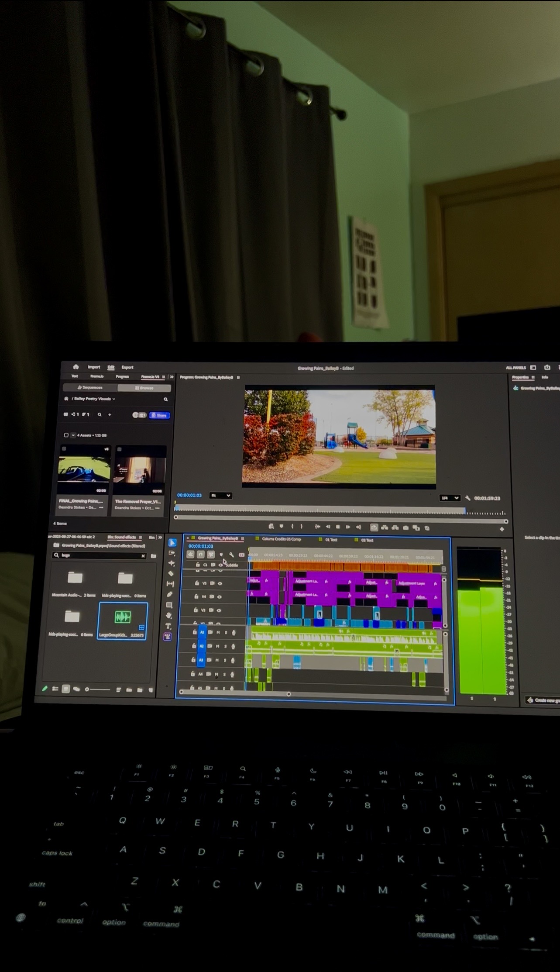The image size is (560, 972).
Task: Expand bin panel tabs overflow chevron
Action: pyautogui.click(x=160, y=537)
